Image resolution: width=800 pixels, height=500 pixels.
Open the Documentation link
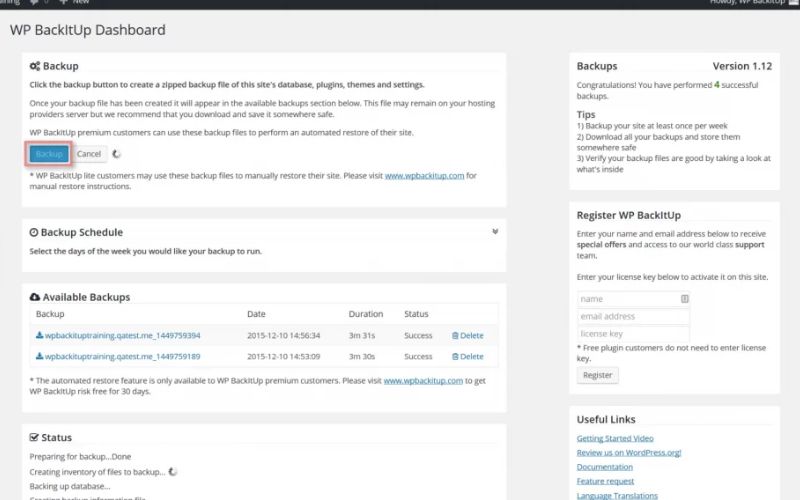[x=605, y=467]
